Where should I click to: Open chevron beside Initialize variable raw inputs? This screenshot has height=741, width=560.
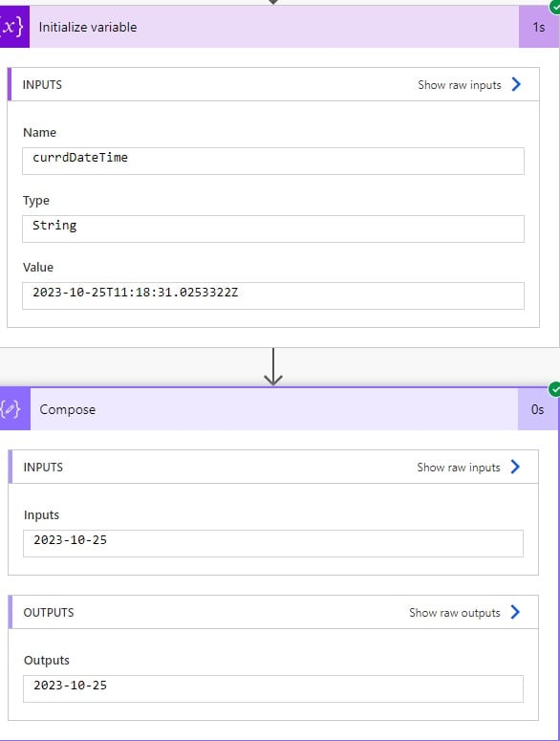516,84
